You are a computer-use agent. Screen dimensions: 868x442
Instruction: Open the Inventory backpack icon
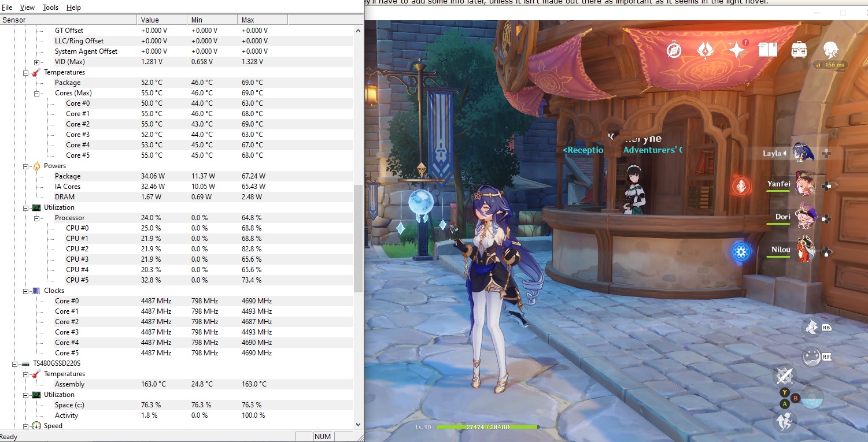point(800,50)
